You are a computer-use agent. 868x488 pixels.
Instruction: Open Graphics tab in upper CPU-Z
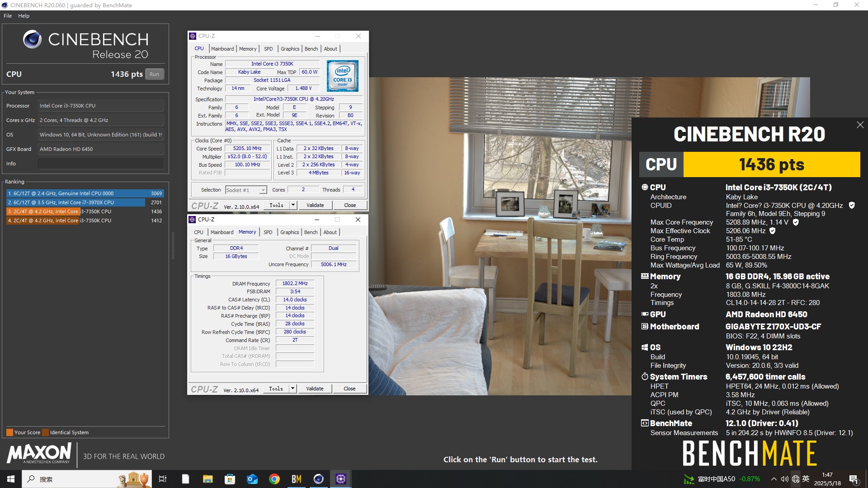pyautogui.click(x=290, y=49)
